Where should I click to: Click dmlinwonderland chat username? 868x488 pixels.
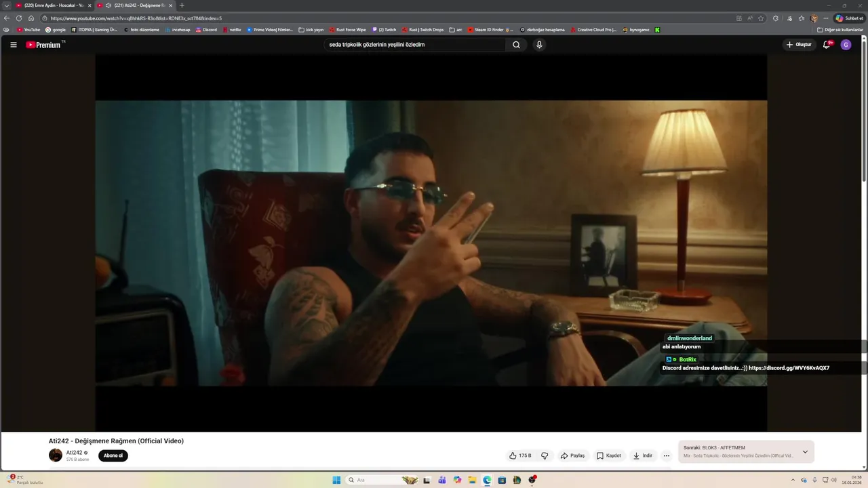tap(689, 338)
